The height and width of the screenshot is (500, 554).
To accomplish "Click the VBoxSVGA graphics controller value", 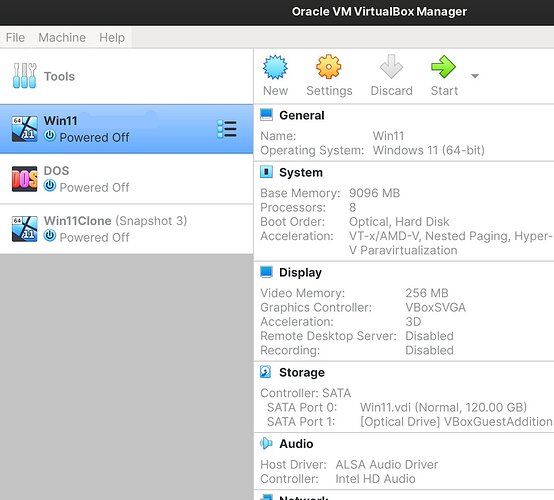I will click(x=436, y=307).
